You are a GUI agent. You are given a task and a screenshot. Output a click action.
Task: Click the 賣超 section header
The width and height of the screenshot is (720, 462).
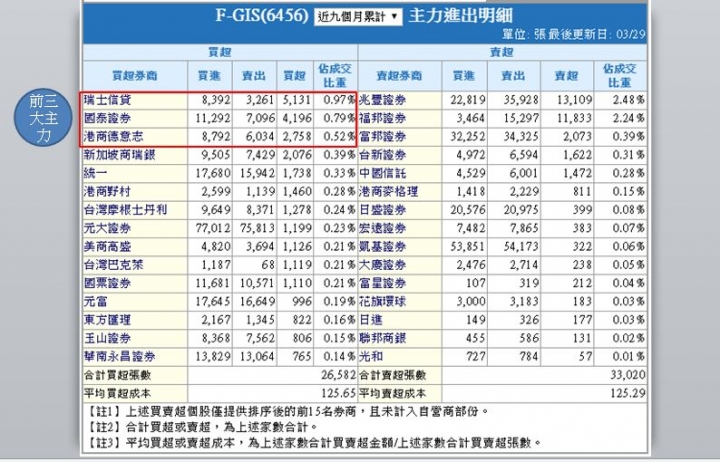(501, 52)
